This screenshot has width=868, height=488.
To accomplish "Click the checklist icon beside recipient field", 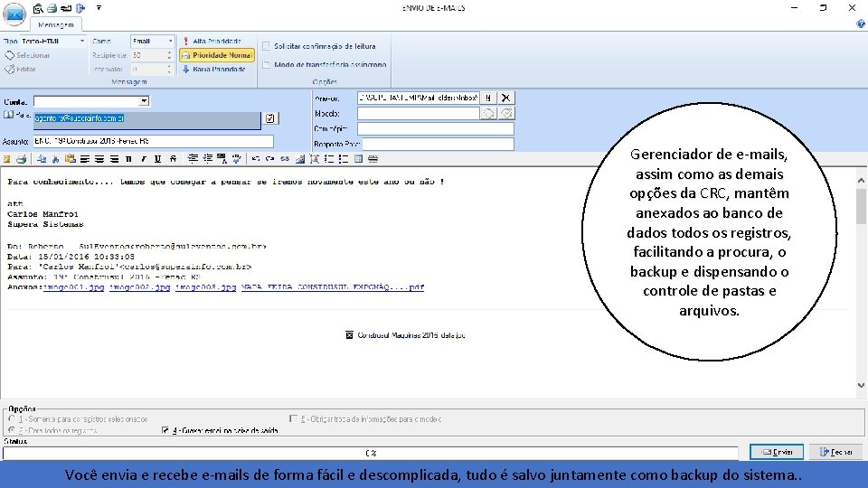I will click(270, 118).
